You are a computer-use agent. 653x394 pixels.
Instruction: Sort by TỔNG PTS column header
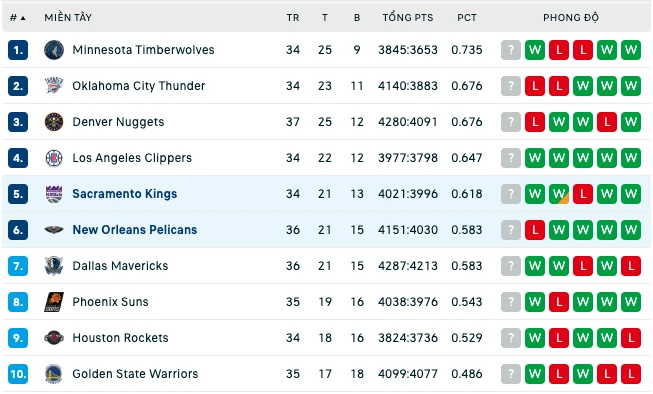(x=408, y=17)
